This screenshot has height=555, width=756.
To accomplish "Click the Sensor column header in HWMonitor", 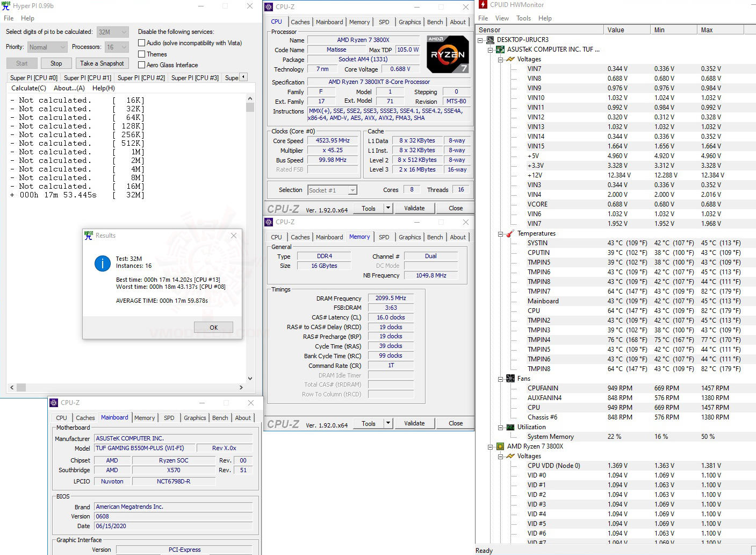I will point(539,30).
